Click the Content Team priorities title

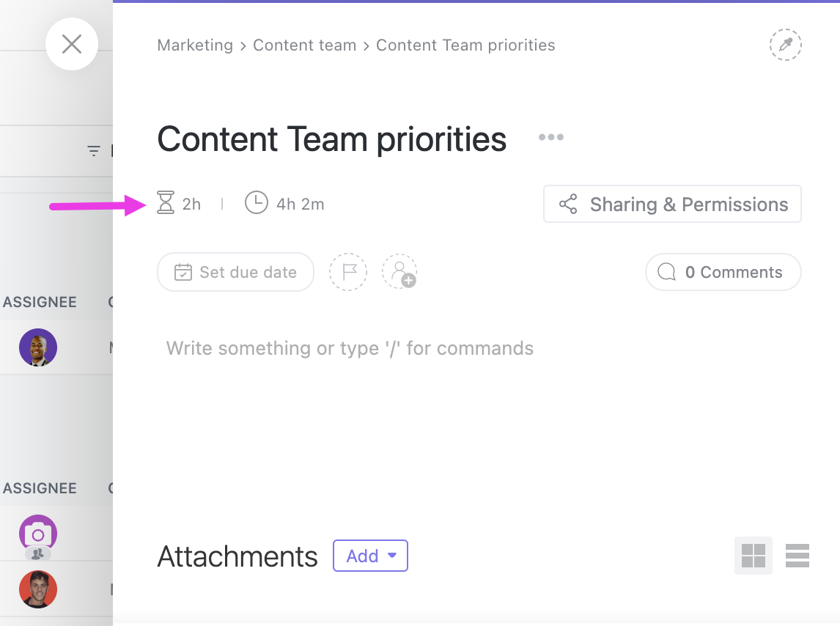coord(332,139)
